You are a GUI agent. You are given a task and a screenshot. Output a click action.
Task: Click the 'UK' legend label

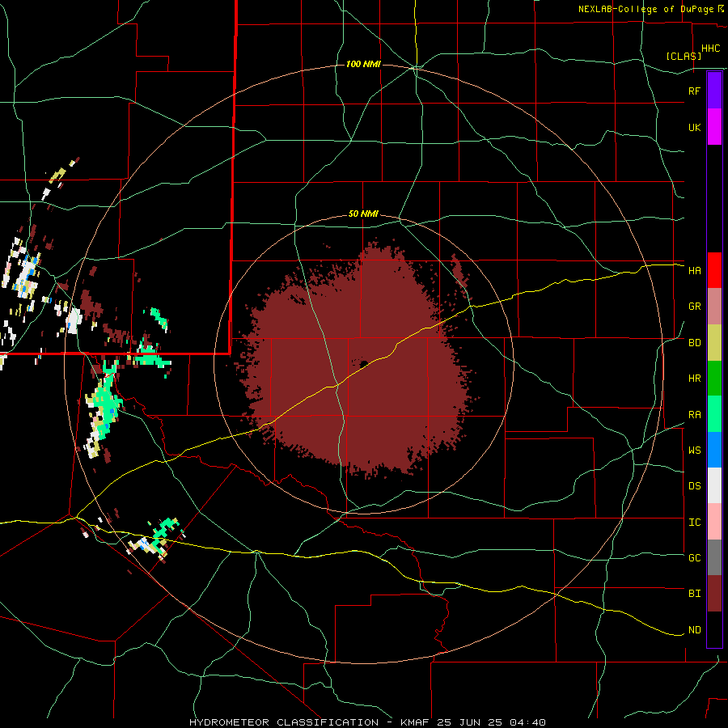pyautogui.click(x=694, y=127)
